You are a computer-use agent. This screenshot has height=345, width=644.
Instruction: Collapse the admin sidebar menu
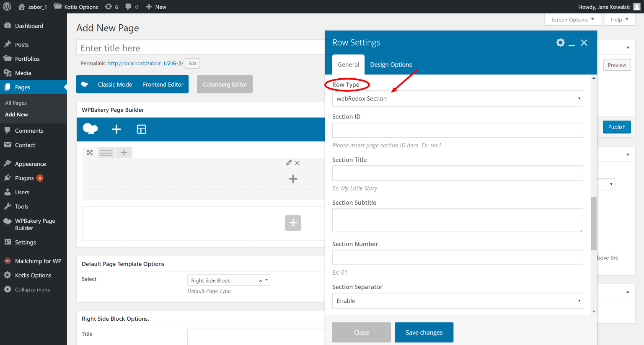32,290
